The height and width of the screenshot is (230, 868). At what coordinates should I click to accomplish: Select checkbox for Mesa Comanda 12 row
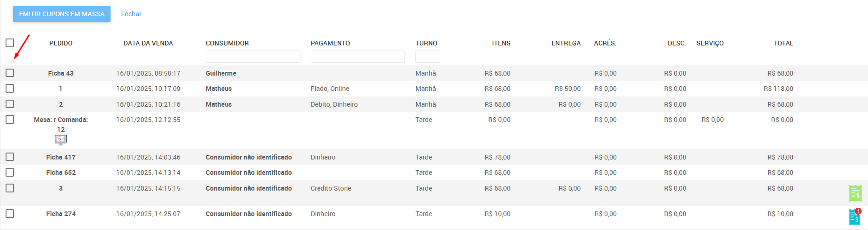[10, 119]
